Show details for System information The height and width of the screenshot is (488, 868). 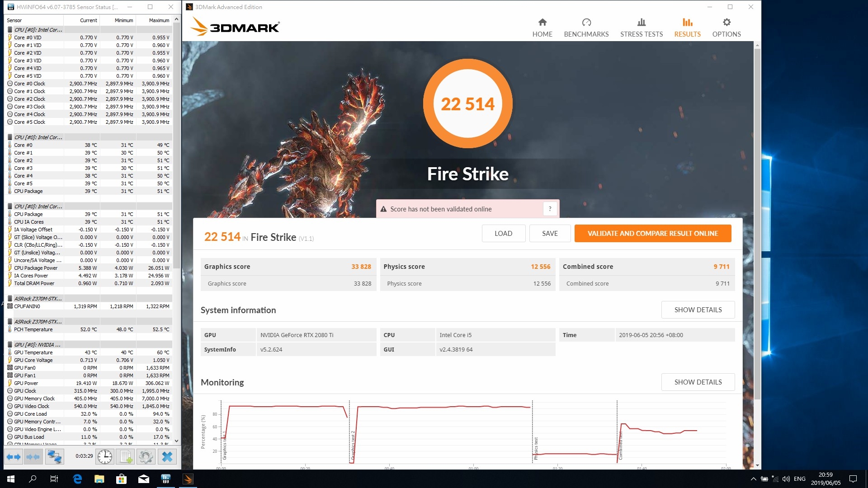pyautogui.click(x=698, y=310)
